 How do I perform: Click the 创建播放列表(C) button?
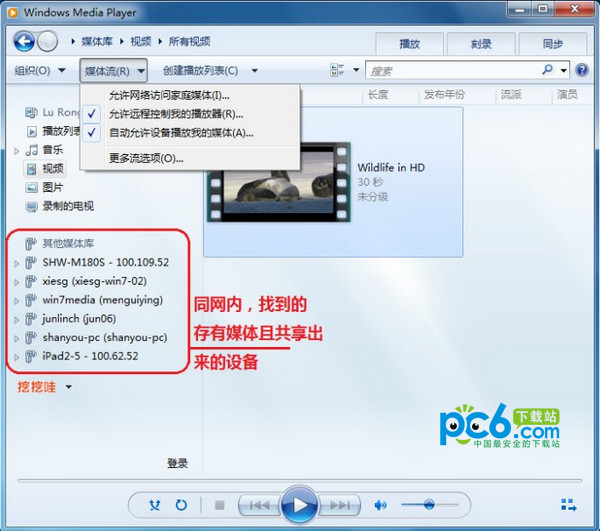pos(201,70)
